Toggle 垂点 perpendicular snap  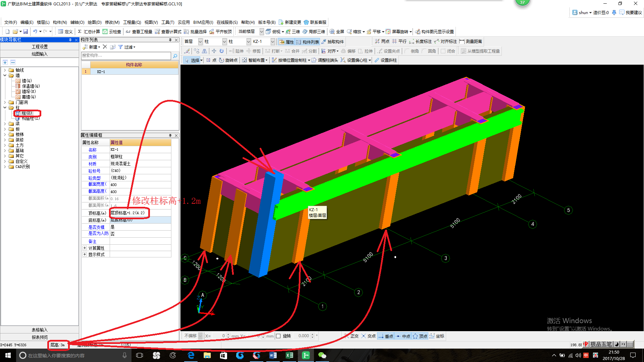coord(386,336)
